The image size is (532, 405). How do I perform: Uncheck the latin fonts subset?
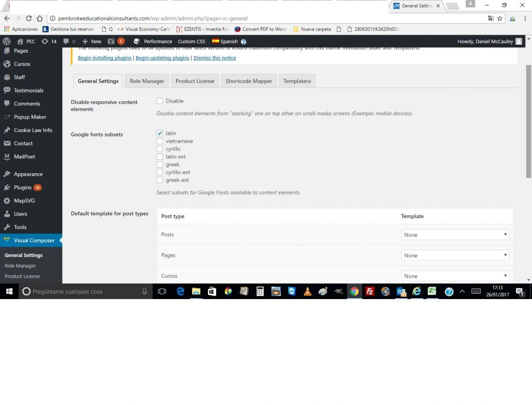pyautogui.click(x=160, y=133)
